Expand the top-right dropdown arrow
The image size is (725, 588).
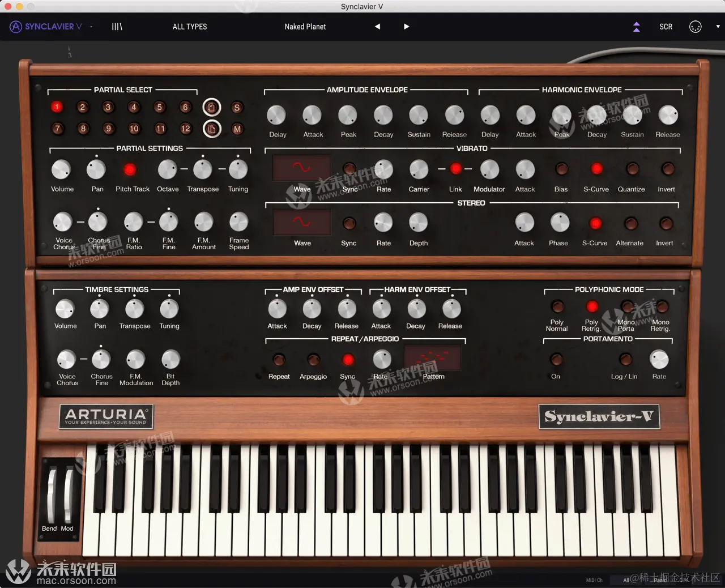click(x=718, y=27)
